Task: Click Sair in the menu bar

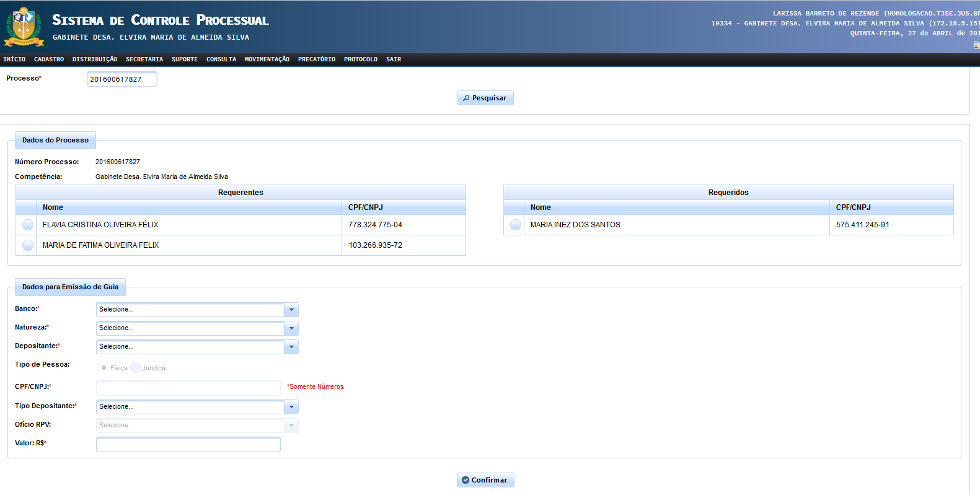Action: (394, 59)
